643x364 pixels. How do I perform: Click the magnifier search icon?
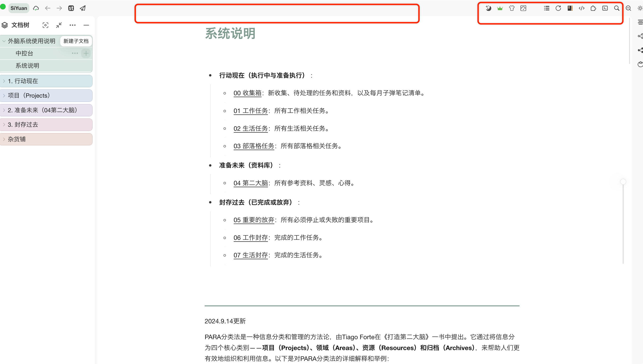point(617,8)
